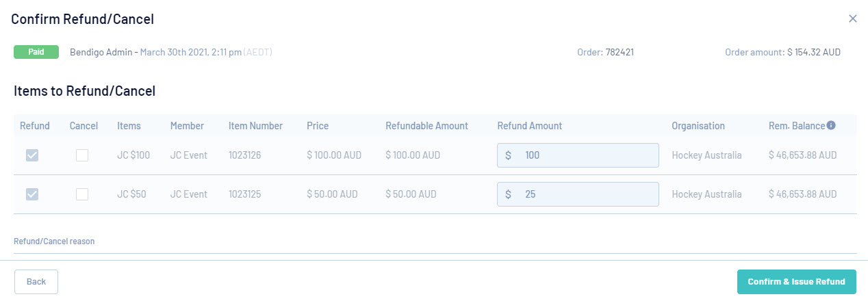This screenshot has height=301, width=868.
Task: Click the order number 782421
Action: (620, 52)
